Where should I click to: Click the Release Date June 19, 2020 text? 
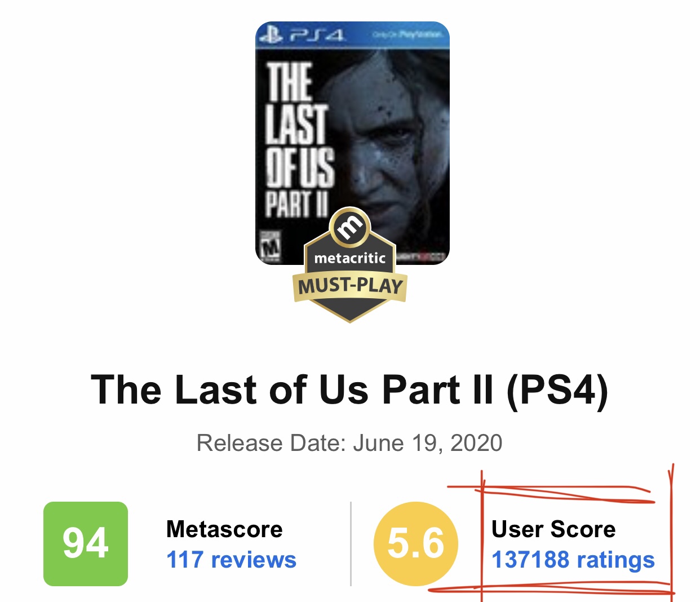click(349, 443)
